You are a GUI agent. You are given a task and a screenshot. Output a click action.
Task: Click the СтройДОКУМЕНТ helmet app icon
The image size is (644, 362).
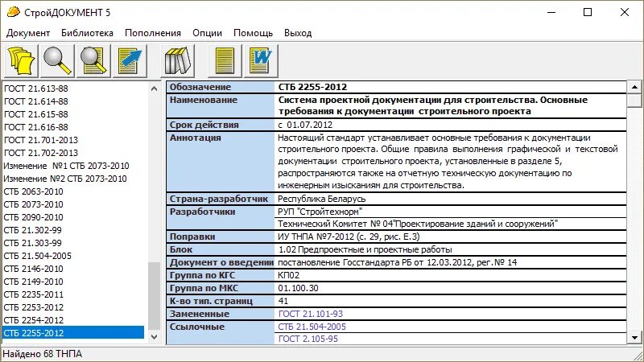pyautogui.click(x=13, y=12)
